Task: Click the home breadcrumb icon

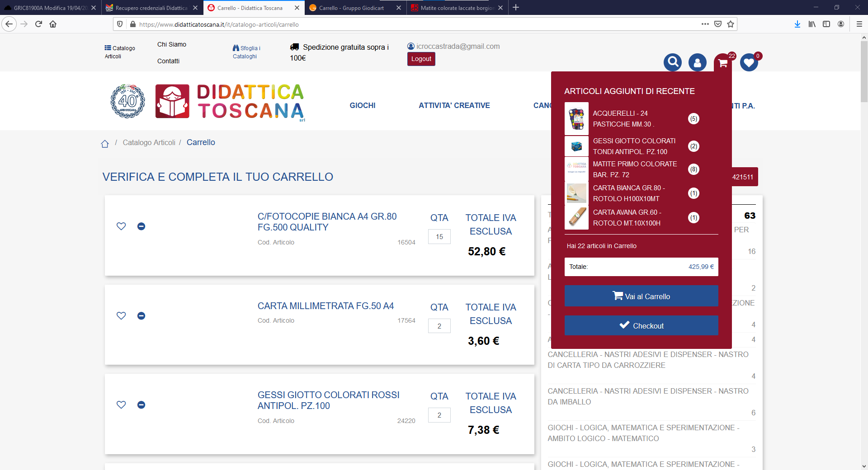Action: pos(105,144)
